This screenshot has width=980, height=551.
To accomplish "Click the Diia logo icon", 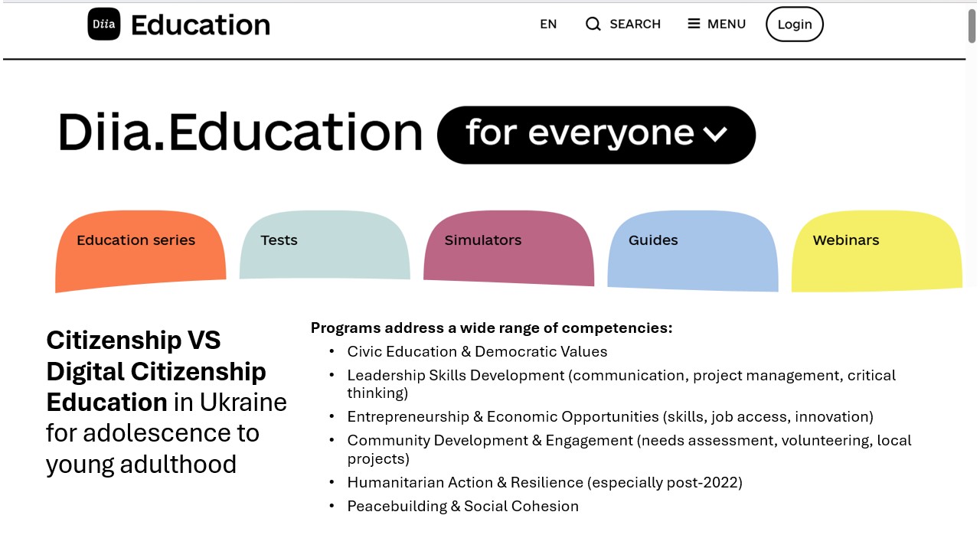I will pos(104,24).
